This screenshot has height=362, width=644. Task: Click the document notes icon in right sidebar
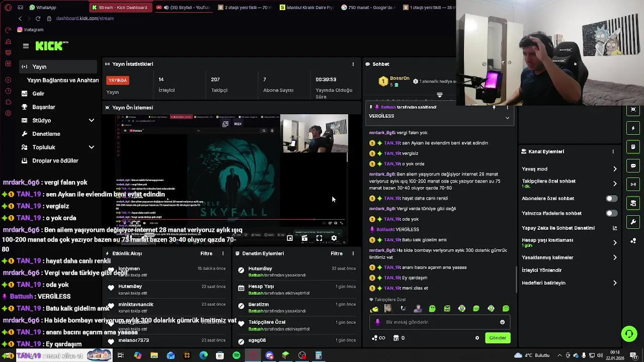pos(633,147)
